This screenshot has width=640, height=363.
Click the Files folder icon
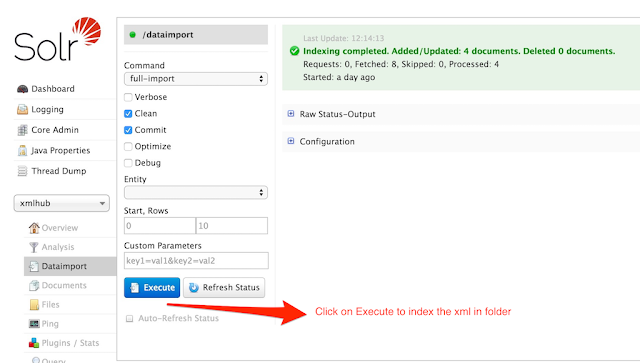coord(34,305)
